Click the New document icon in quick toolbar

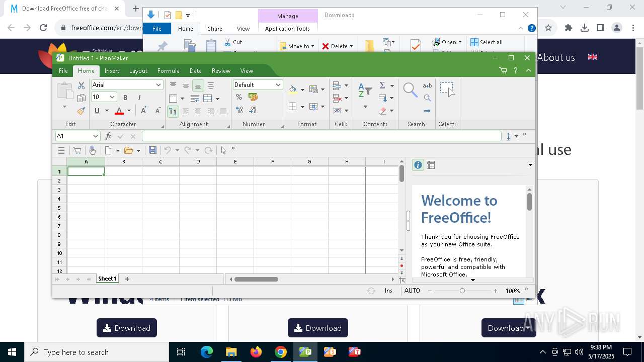[x=108, y=150]
